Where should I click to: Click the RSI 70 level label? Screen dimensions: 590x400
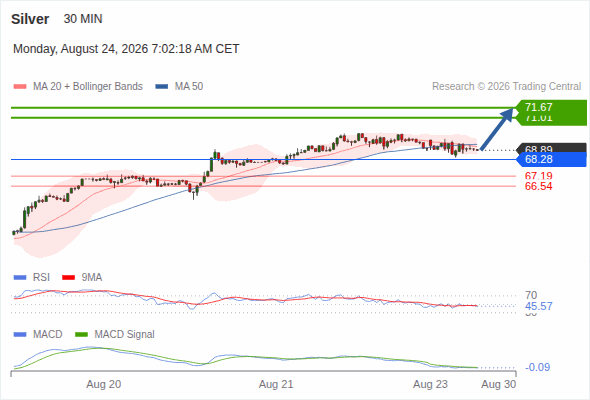coord(531,295)
